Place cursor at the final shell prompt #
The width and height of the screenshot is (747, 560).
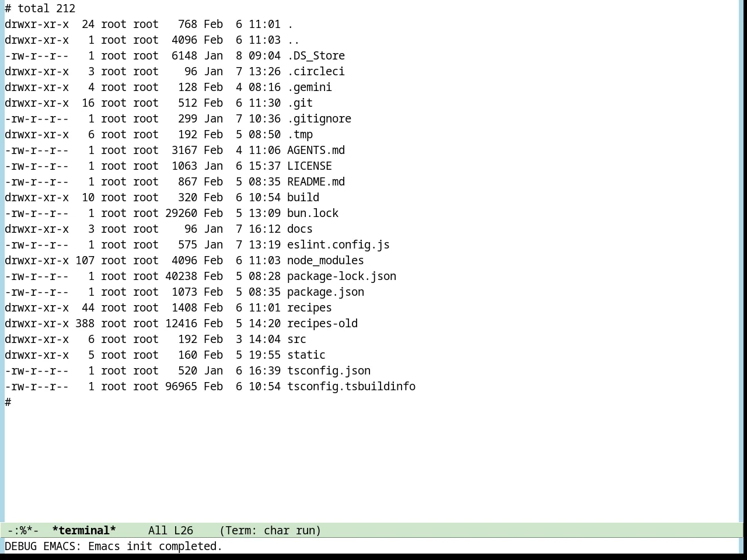tap(8, 402)
